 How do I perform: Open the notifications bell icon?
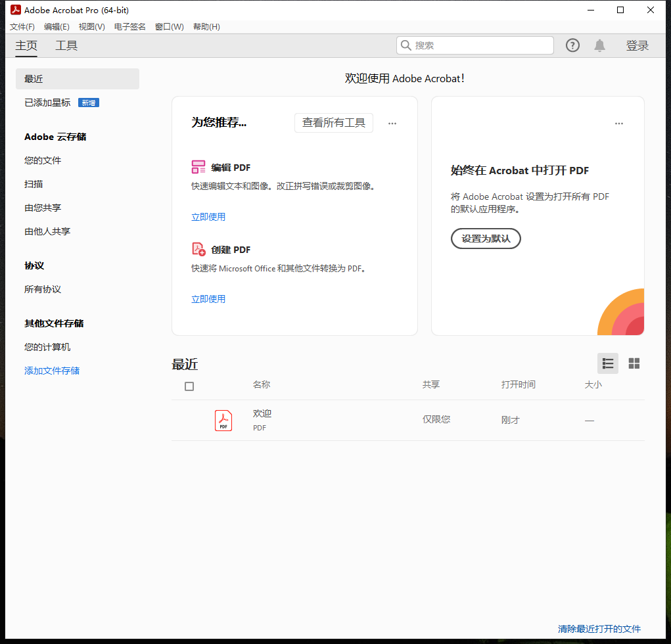pos(599,45)
